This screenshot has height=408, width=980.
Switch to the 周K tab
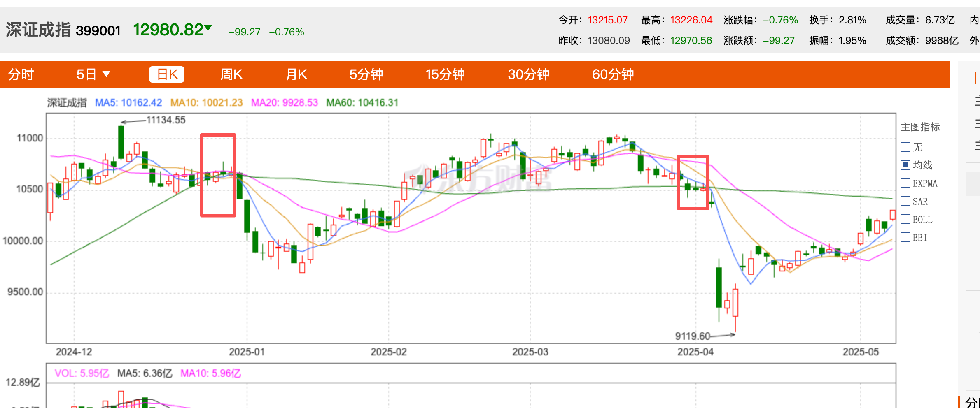tap(231, 74)
